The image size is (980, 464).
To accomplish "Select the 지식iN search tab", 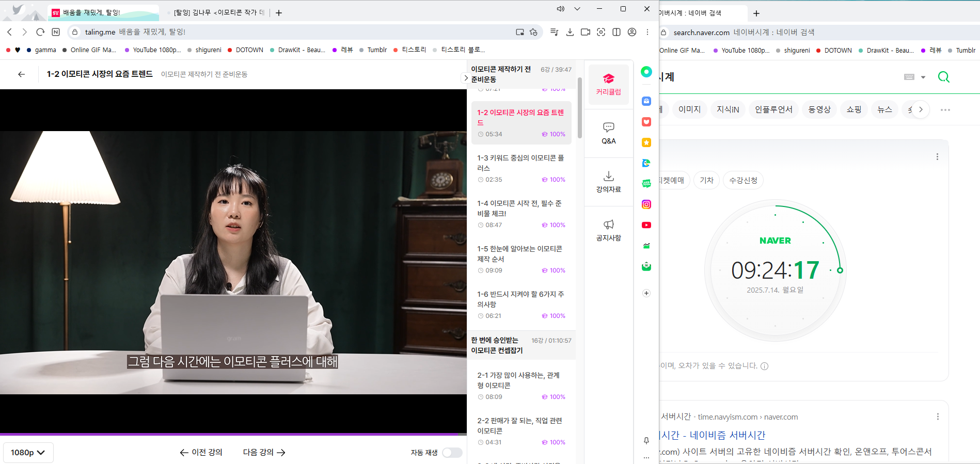I will pos(728,109).
